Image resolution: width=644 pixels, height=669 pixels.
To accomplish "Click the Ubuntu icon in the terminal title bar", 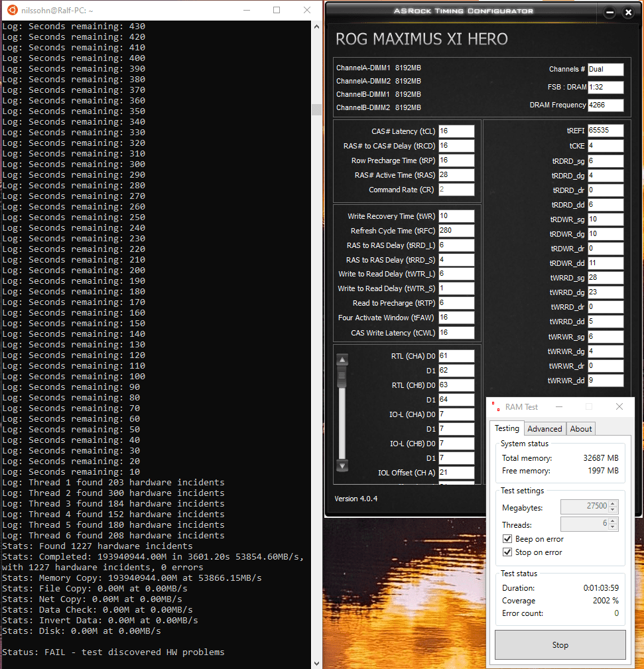I will [x=13, y=10].
